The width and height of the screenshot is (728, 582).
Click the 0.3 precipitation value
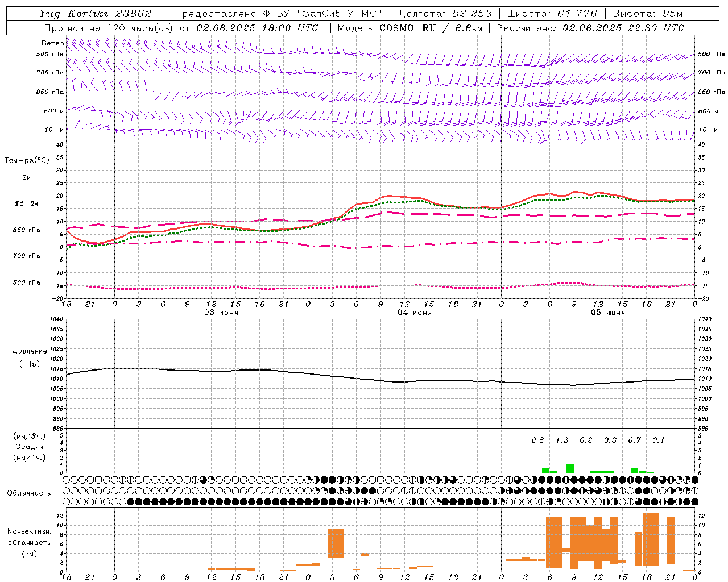[610, 440]
